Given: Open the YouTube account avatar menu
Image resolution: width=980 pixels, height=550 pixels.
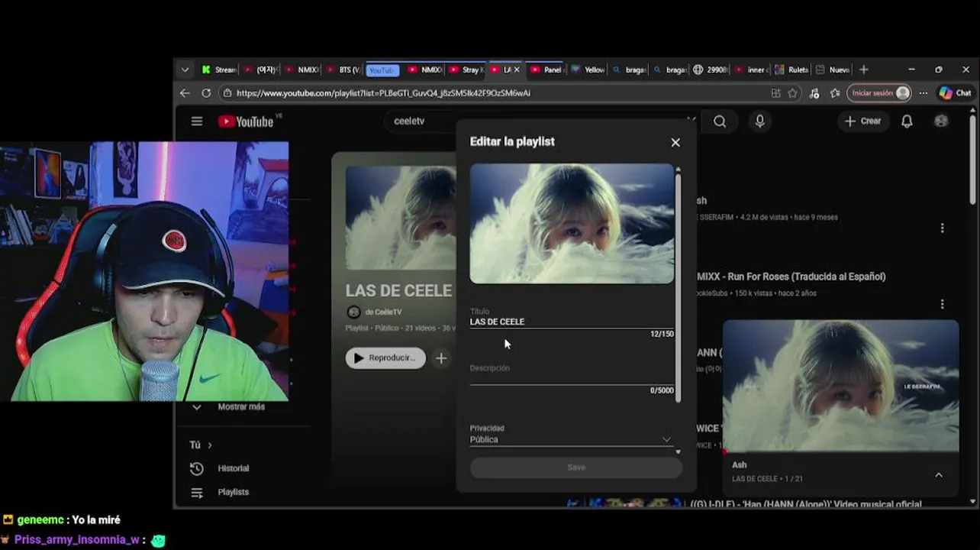Looking at the screenshot, I should tap(941, 121).
